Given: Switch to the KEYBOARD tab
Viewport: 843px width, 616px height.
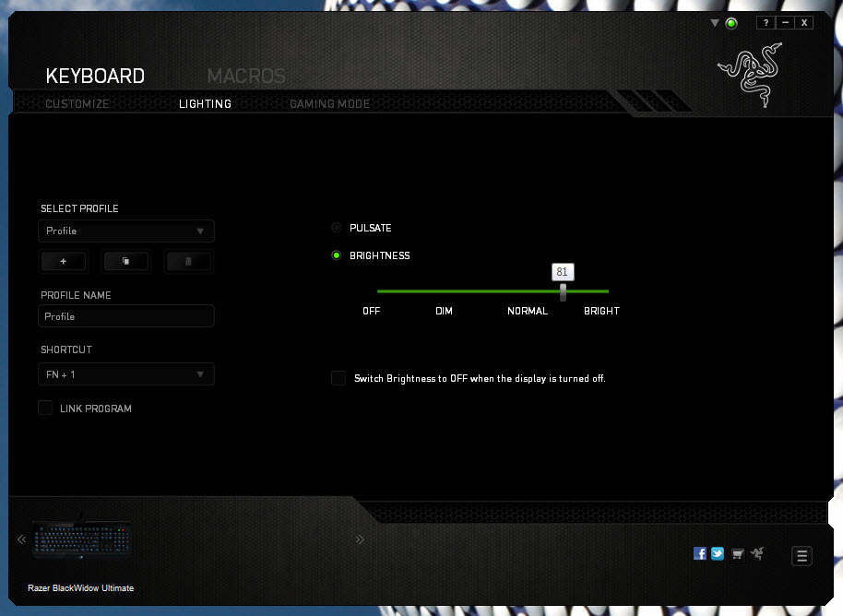Looking at the screenshot, I should (x=95, y=76).
